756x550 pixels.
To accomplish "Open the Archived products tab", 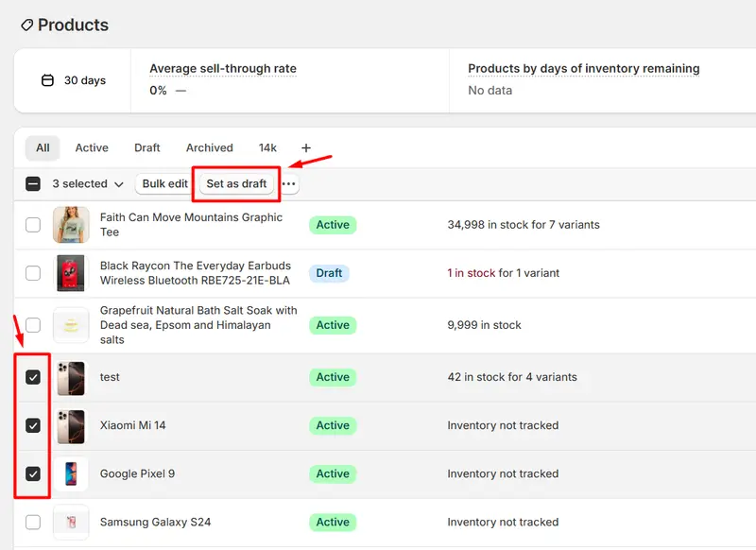I will coord(209,147).
